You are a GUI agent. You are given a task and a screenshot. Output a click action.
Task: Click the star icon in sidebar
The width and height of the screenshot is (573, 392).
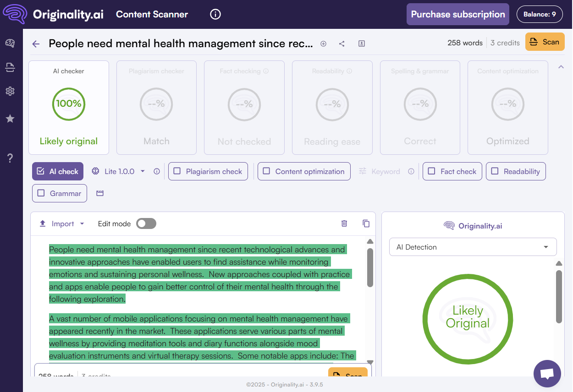coord(10,119)
